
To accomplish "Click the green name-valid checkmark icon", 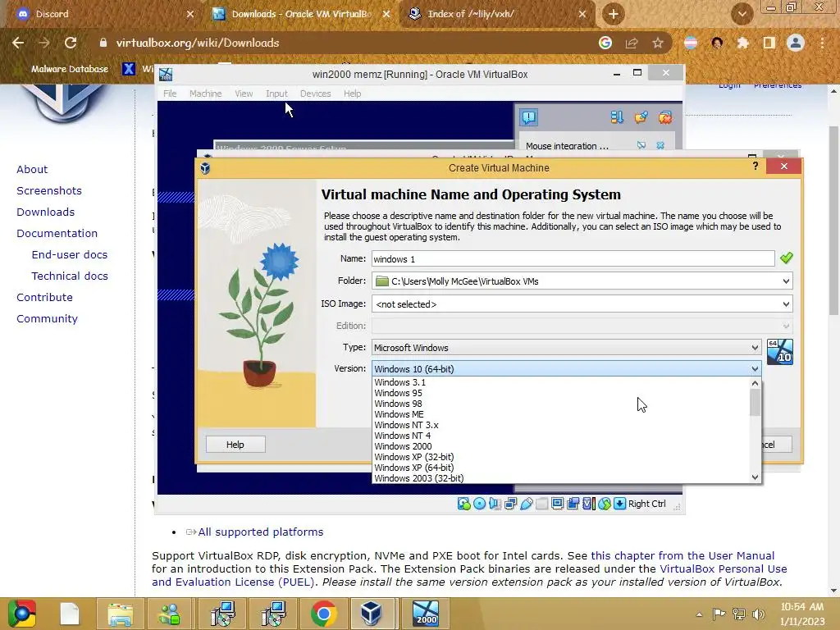I will coord(786,258).
